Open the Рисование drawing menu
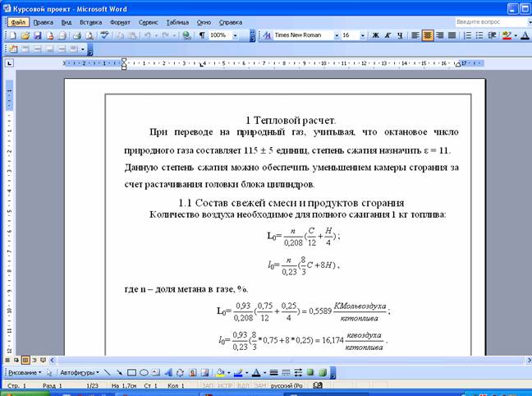This screenshot has height=396, width=532. point(25,372)
